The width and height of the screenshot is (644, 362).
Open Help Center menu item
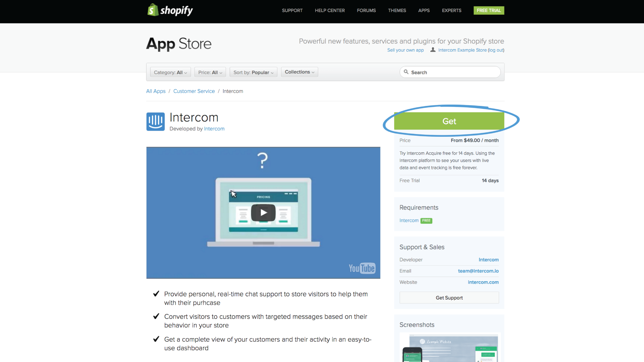(x=329, y=10)
